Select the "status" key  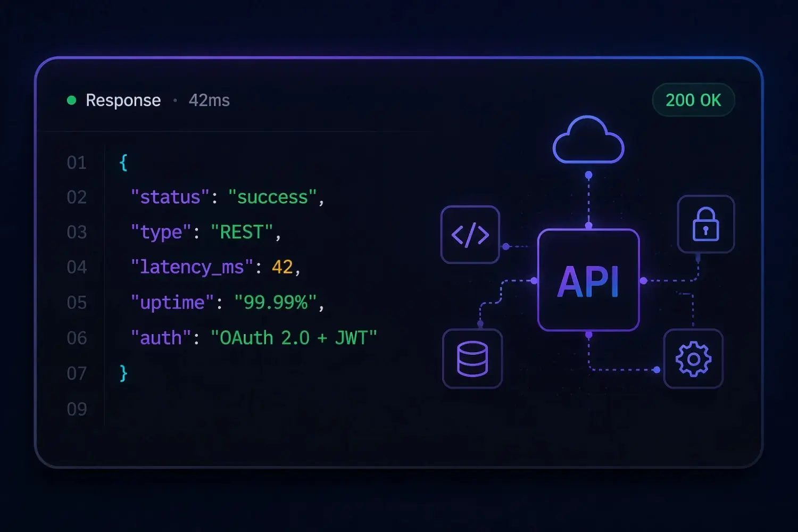coord(171,197)
